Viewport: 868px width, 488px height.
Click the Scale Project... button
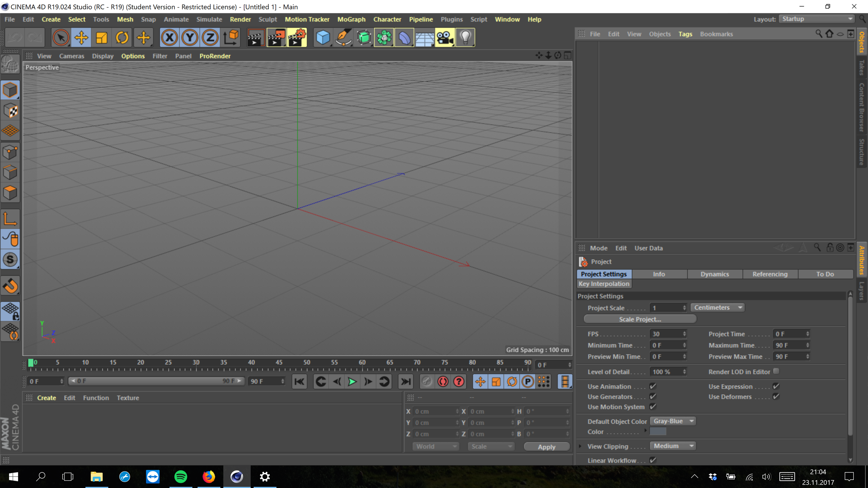click(x=640, y=319)
